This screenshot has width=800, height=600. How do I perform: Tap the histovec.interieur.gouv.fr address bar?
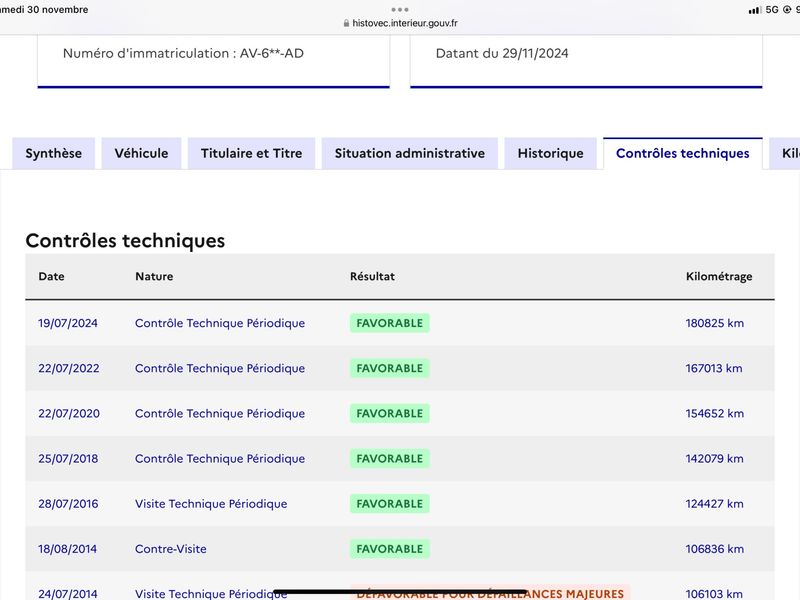coord(401,23)
